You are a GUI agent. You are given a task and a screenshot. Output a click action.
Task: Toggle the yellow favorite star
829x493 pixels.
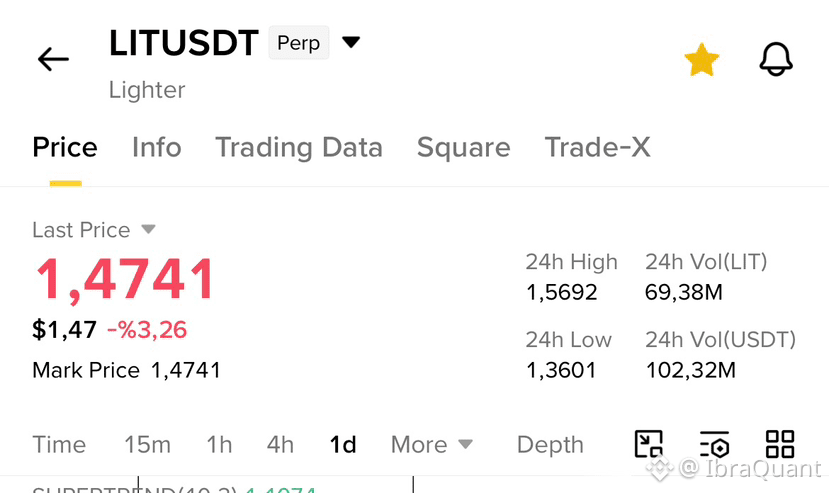click(702, 59)
